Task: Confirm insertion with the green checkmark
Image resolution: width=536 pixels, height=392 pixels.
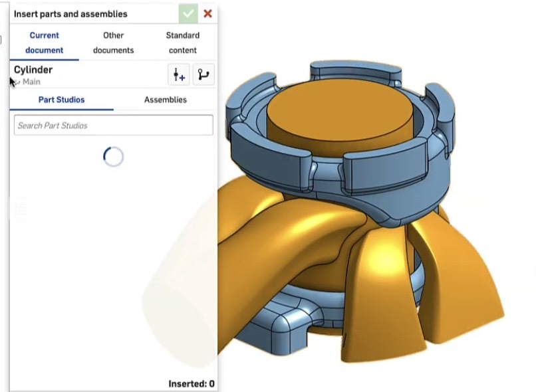Action: point(188,13)
